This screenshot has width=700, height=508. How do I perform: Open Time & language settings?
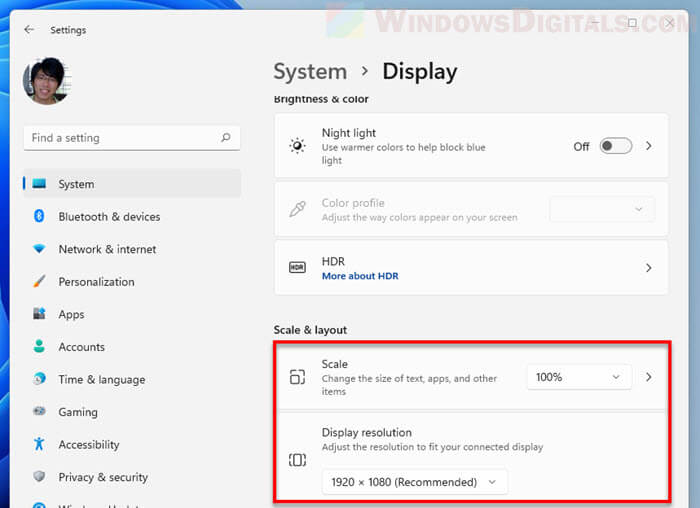click(x=102, y=379)
